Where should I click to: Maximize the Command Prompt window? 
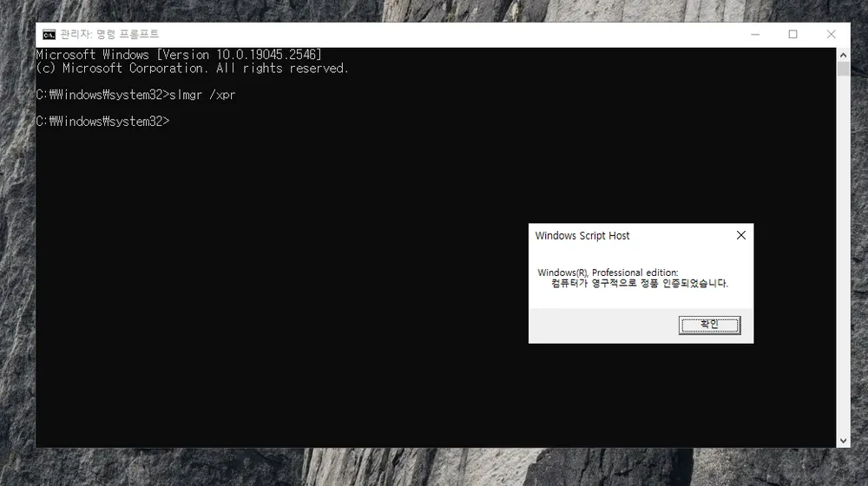pyautogui.click(x=792, y=35)
